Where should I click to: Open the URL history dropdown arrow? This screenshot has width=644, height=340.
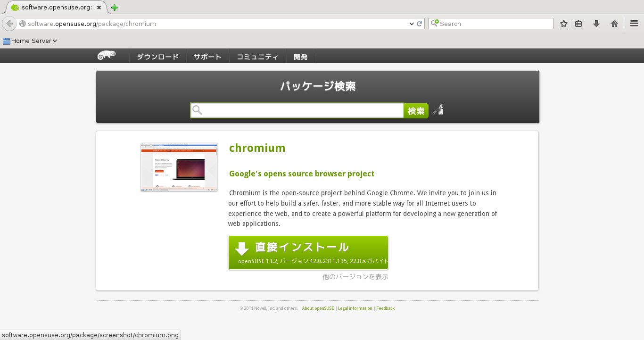pyautogui.click(x=412, y=24)
